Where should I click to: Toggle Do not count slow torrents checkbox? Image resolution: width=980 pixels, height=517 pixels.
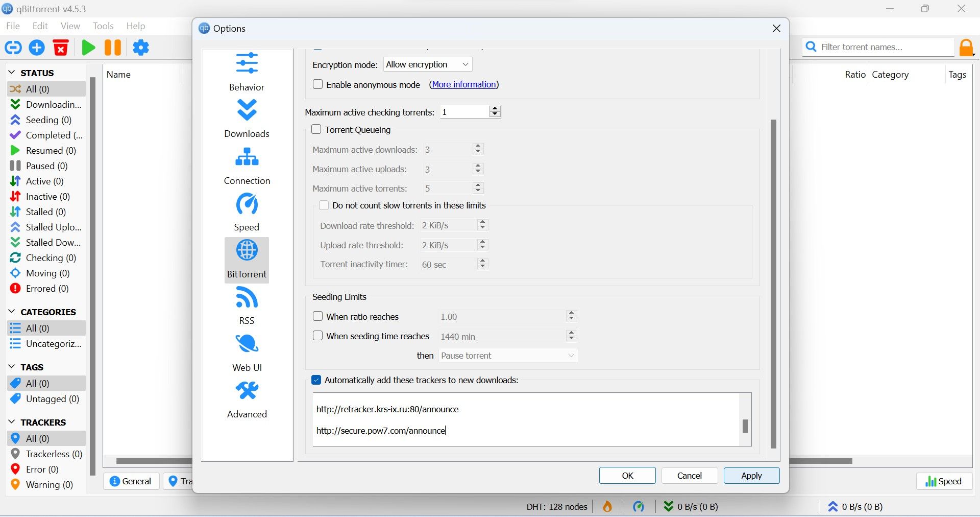[x=324, y=205]
